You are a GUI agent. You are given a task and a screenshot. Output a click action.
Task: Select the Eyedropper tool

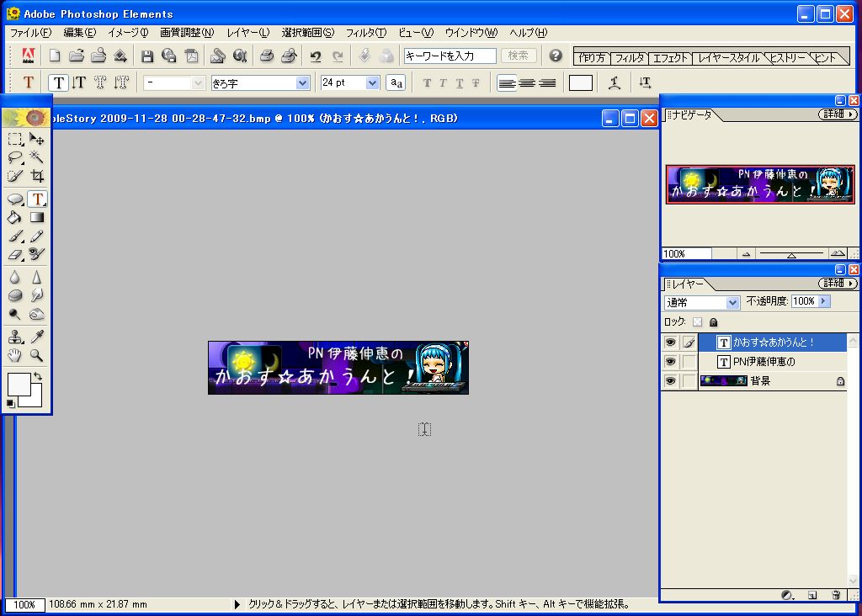click(37, 337)
